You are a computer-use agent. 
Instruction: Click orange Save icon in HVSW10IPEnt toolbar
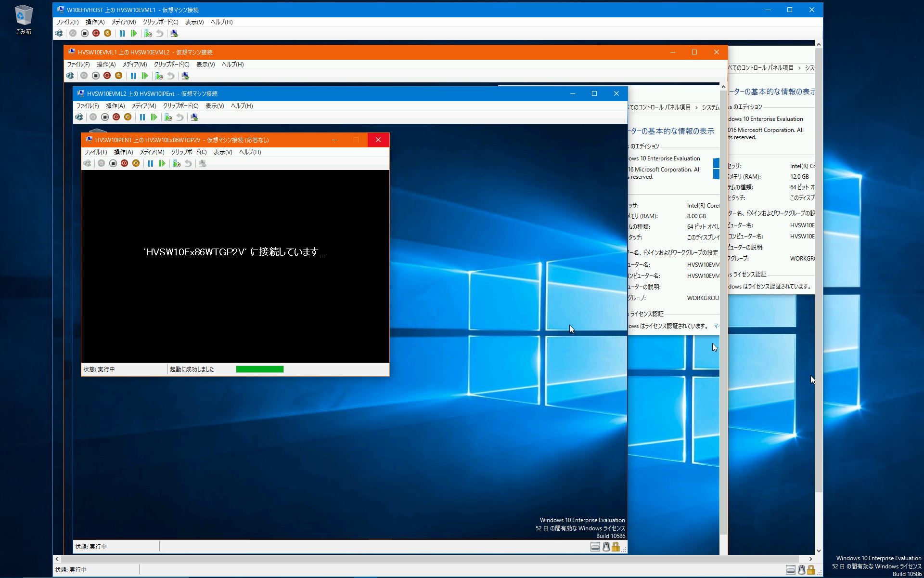[x=128, y=117]
